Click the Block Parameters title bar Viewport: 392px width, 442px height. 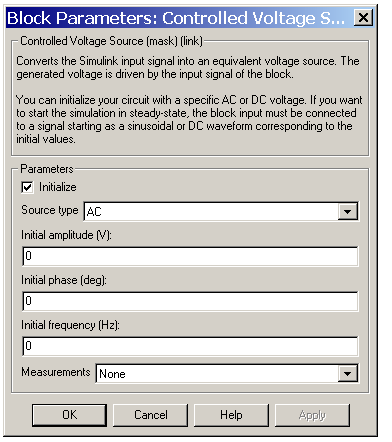180,18
